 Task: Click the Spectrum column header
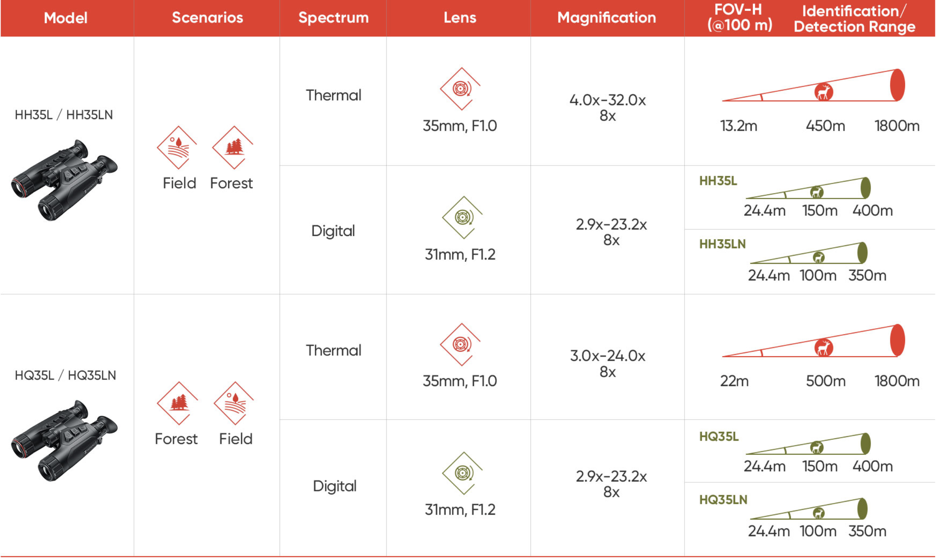pos(333,18)
